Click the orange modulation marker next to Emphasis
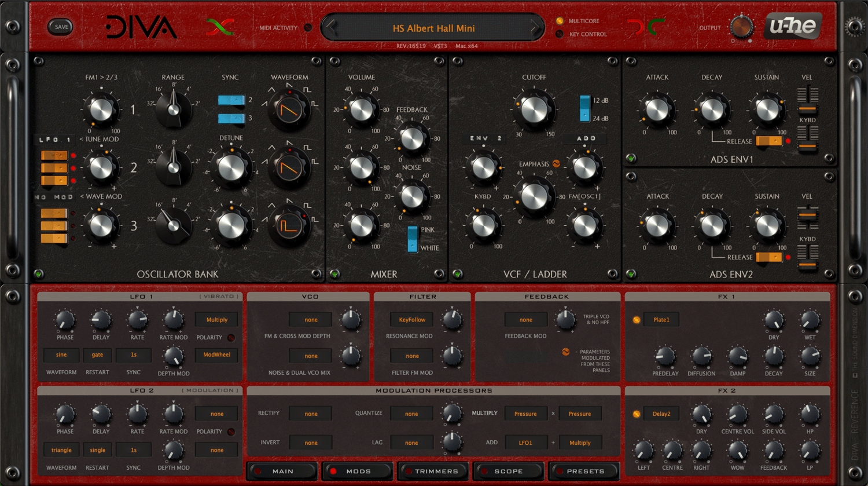This screenshot has height=486, width=868. pyautogui.click(x=556, y=164)
